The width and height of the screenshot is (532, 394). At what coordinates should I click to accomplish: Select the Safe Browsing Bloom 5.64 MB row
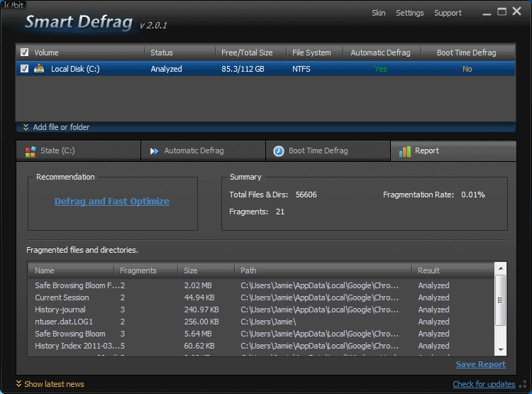[x=261, y=334]
